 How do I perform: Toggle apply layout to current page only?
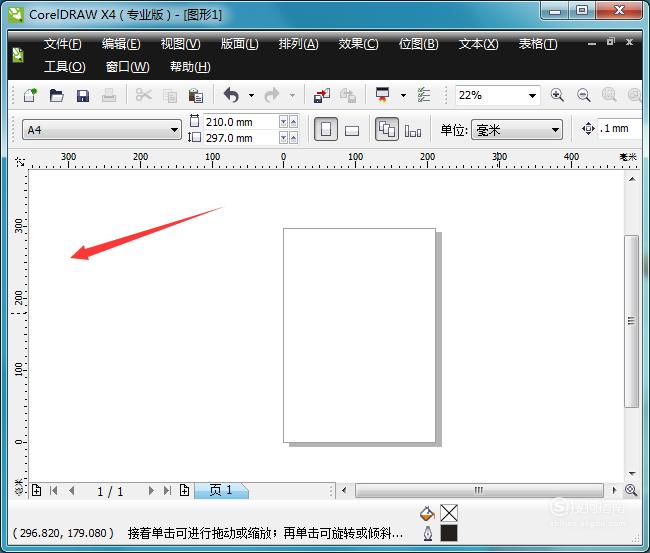point(413,131)
